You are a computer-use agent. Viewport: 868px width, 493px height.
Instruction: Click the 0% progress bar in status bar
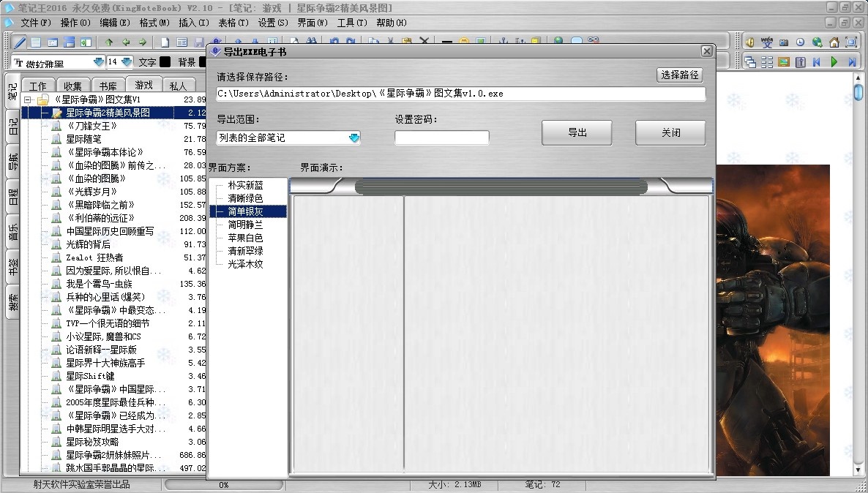(x=224, y=485)
